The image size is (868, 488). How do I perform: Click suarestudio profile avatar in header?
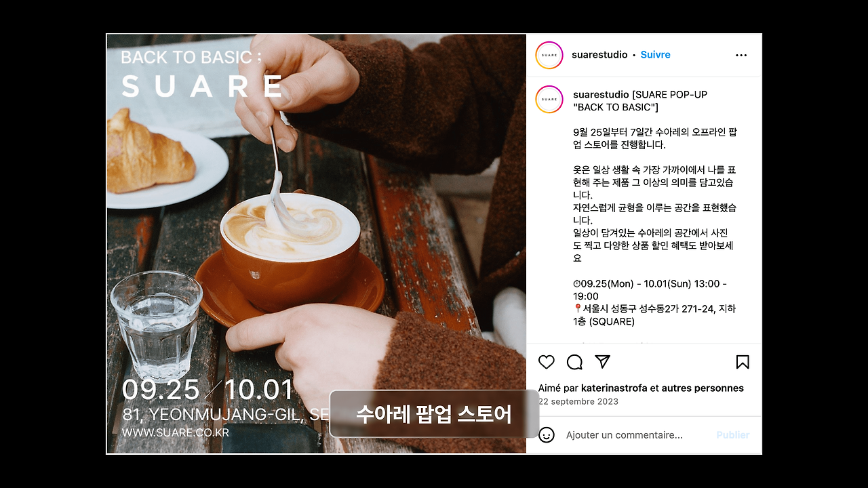click(549, 55)
